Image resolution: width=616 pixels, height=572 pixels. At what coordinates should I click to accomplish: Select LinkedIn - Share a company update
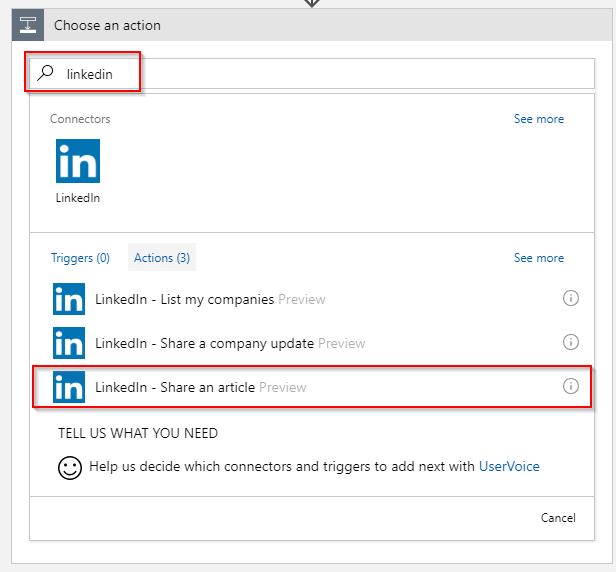click(312, 343)
